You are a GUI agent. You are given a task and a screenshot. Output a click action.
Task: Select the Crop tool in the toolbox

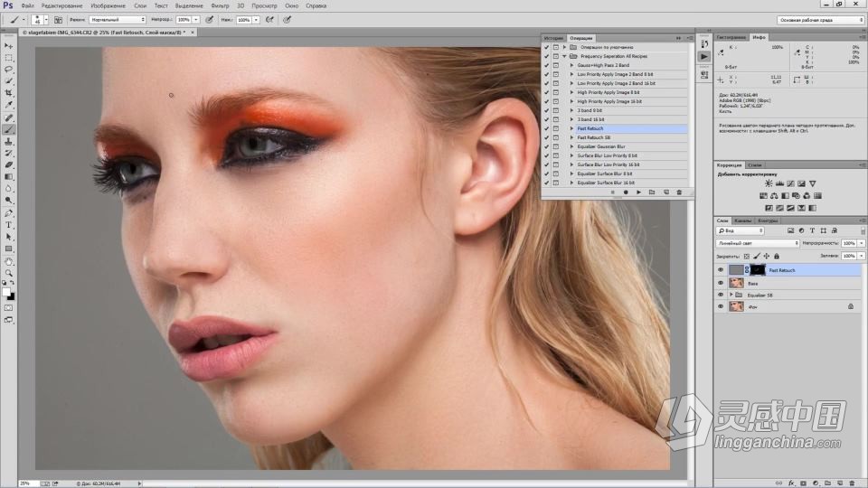[x=9, y=93]
